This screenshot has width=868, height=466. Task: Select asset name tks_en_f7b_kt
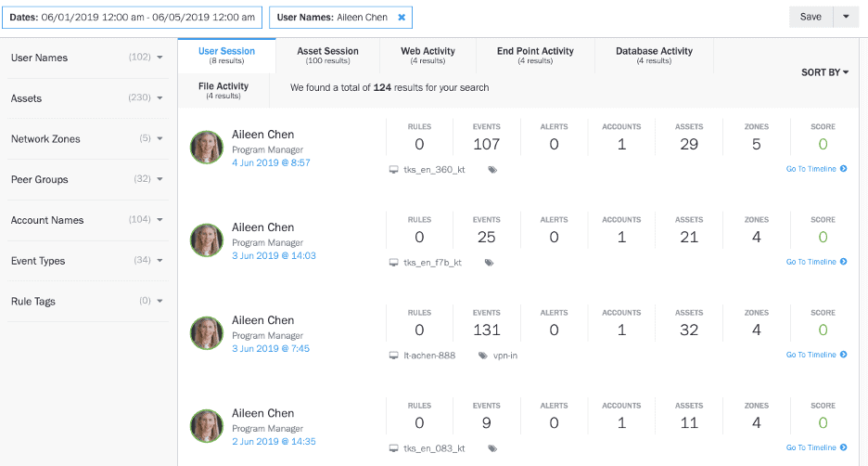click(432, 263)
